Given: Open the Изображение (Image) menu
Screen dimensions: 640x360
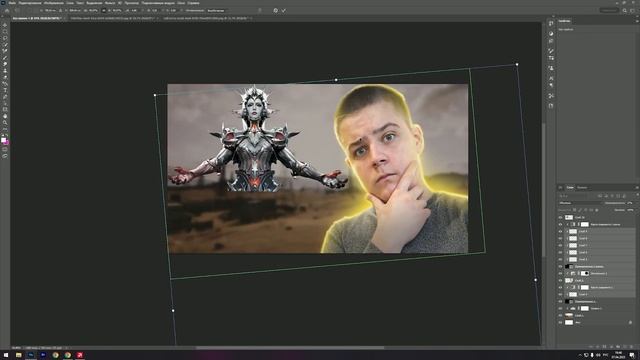Looking at the screenshot, I should click(x=54, y=3).
